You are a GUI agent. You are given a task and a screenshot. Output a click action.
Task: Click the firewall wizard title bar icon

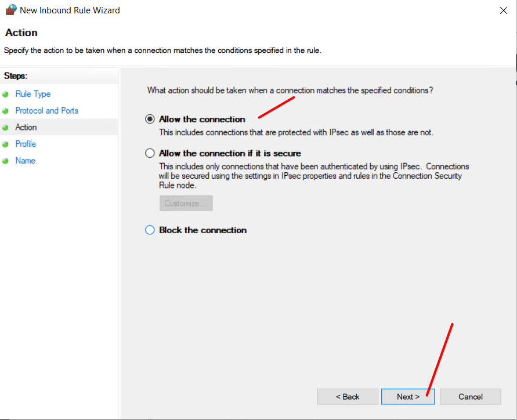pos(11,9)
